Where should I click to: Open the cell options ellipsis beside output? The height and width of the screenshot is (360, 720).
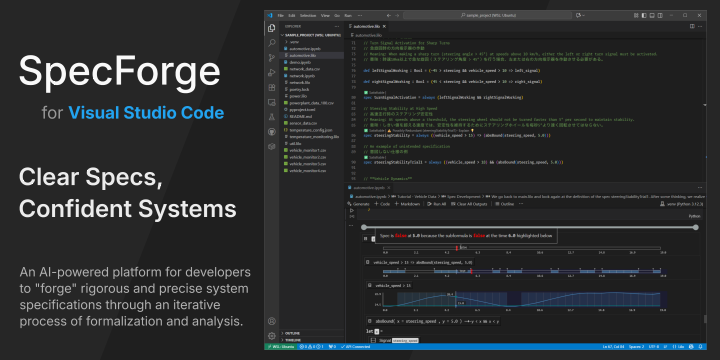coord(352,225)
